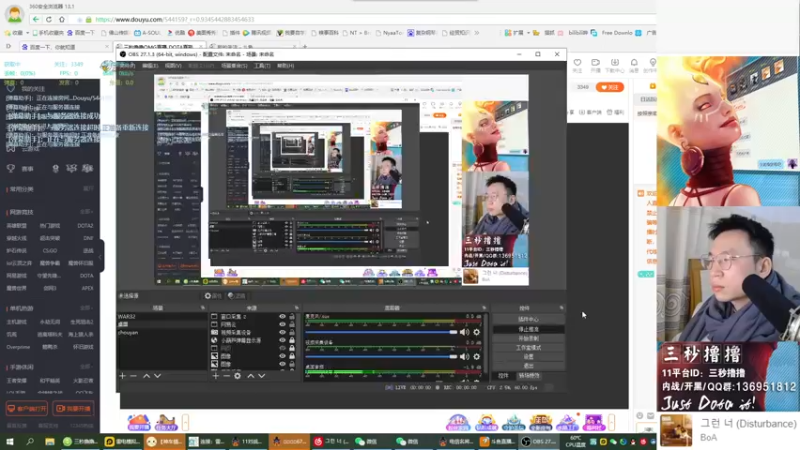Click the 我要开播 button in Douyu sidebar
Viewport: 800px width, 450px height.
(x=73, y=409)
